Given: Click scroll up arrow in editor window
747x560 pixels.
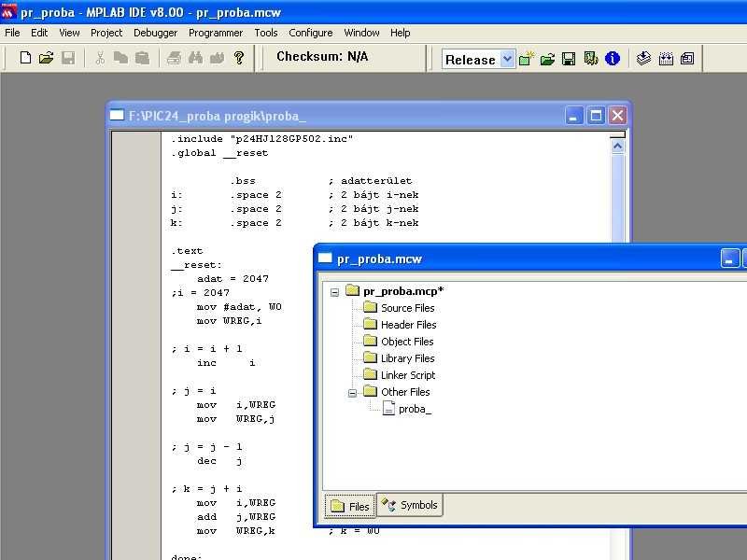Looking at the screenshot, I should point(617,147).
